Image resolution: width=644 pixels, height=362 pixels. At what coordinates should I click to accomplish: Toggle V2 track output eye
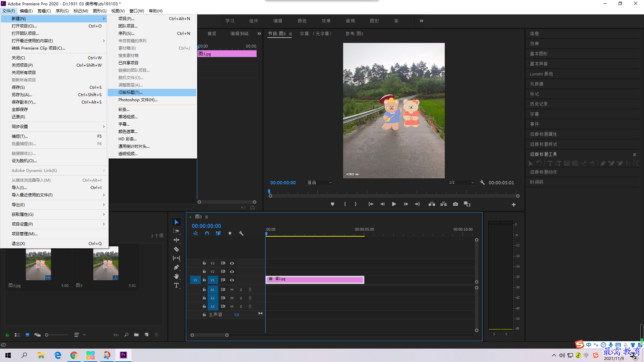[232, 271]
